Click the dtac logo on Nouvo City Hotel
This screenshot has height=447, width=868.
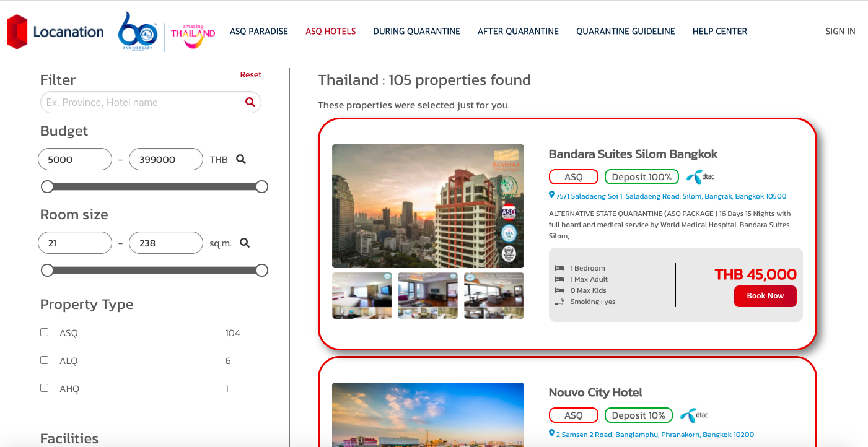(x=694, y=415)
